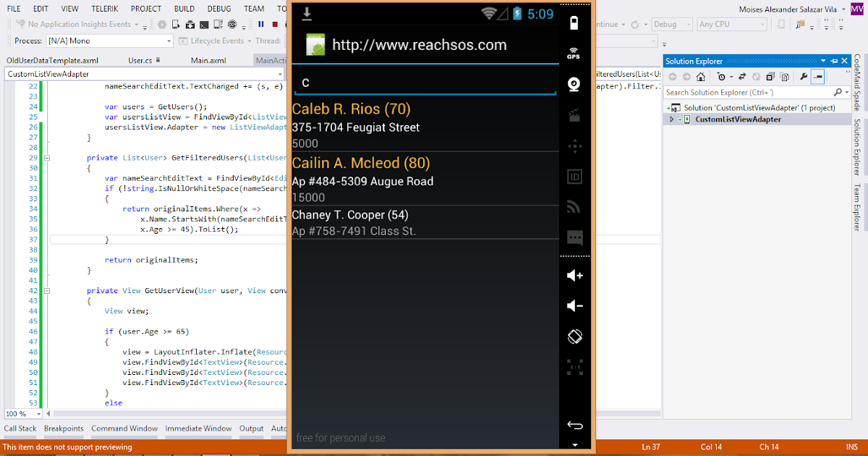Open the Process [N/A] Mono dropdown
Screen dimensions: 868x456
point(109,41)
